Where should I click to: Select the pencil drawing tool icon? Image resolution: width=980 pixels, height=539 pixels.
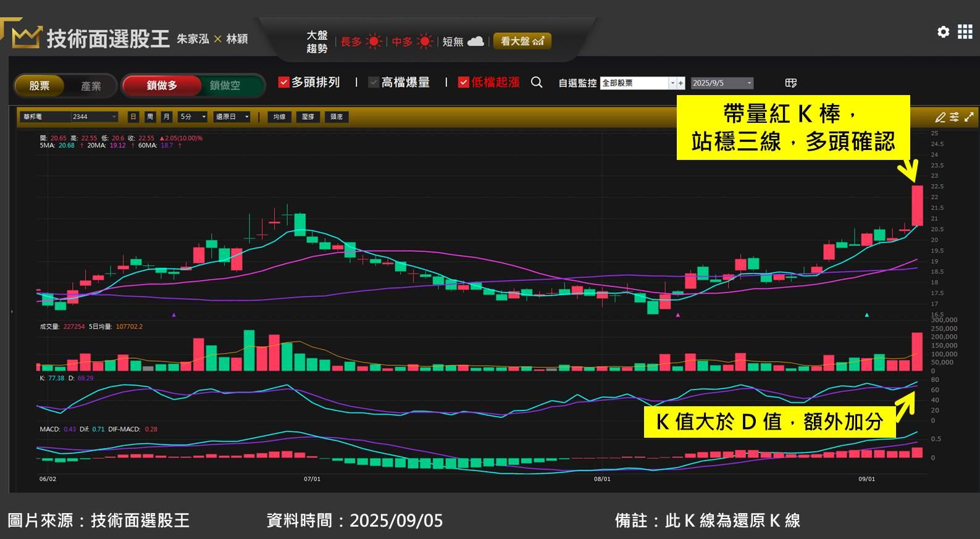(x=940, y=117)
